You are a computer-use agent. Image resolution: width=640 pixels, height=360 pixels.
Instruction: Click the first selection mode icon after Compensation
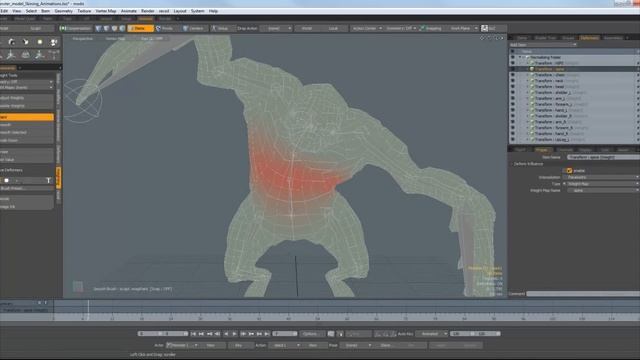[x=98, y=28]
